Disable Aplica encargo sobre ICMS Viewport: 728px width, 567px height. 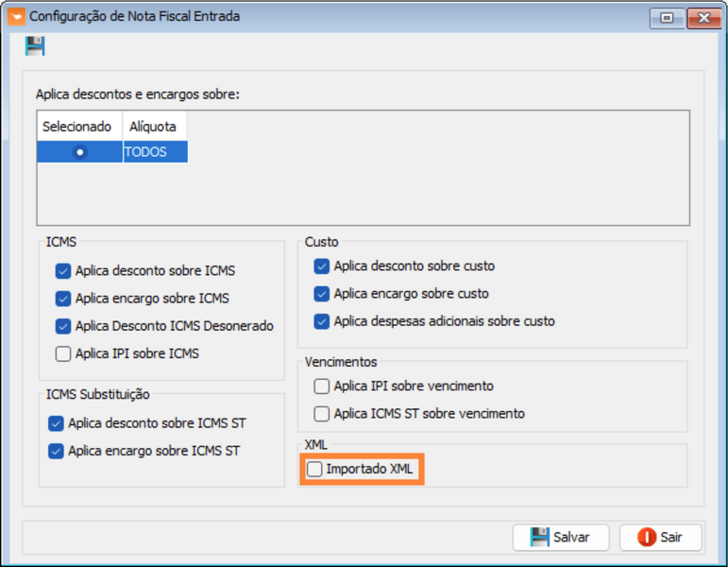63,299
